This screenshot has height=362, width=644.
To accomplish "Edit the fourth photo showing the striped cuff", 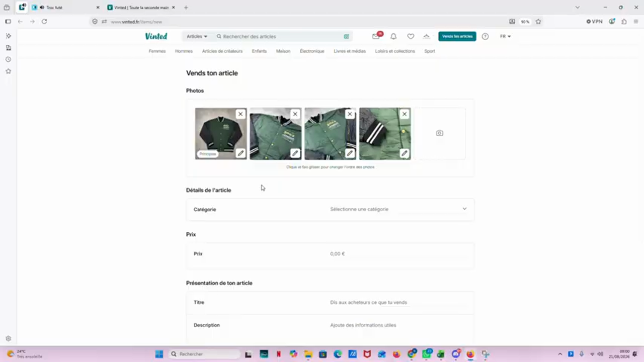I will (405, 153).
